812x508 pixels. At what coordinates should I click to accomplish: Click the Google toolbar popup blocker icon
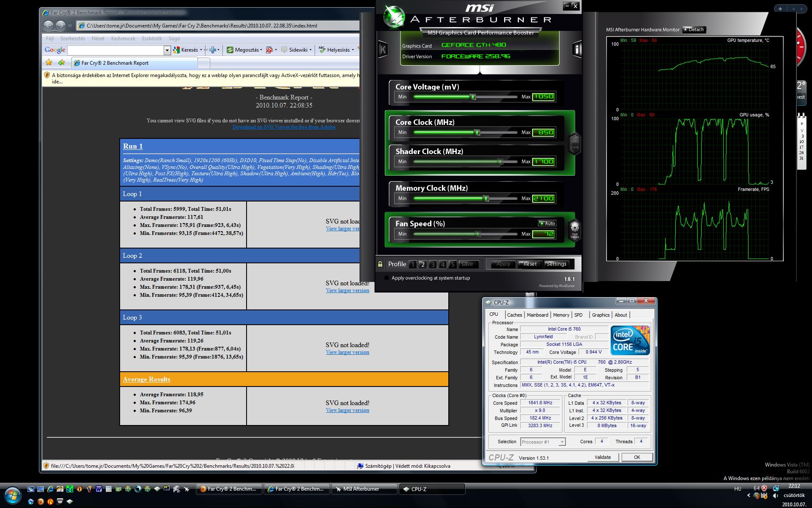click(x=269, y=50)
